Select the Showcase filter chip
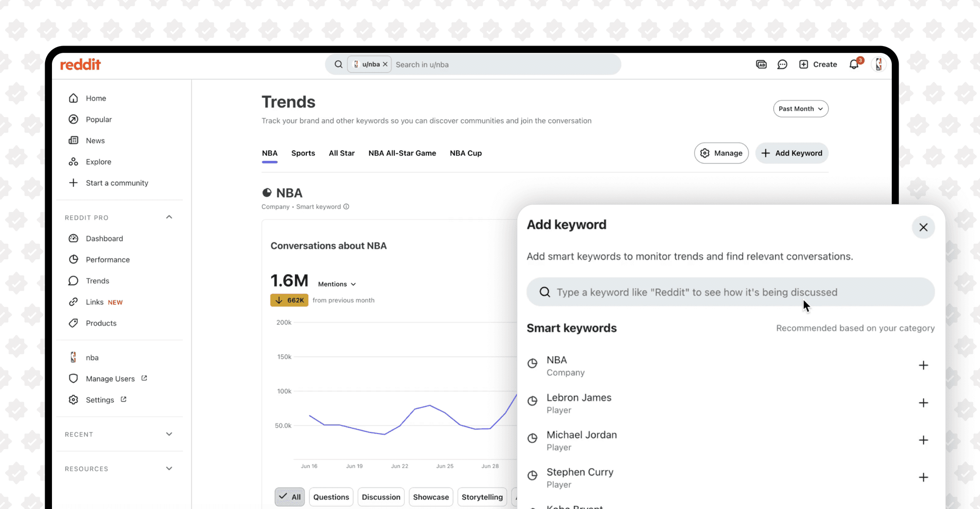 pos(431,497)
